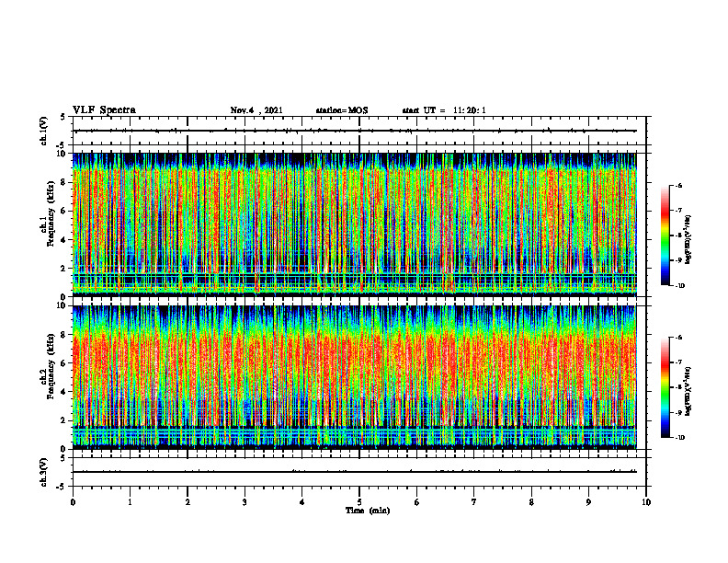Click the "-6" label on ch.1 colorbar
The width and height of the screenshot is (728, 563).
point(679,186)
